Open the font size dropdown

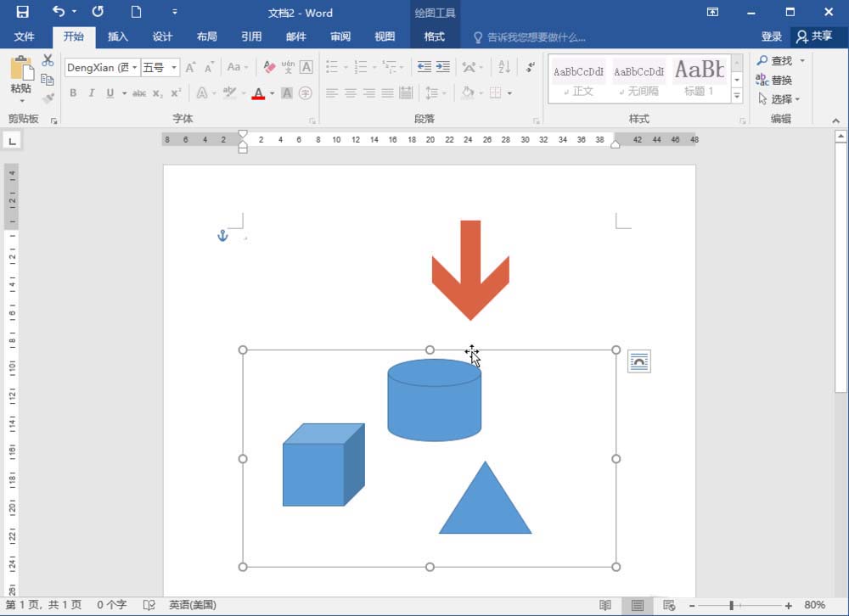[175, 67]
